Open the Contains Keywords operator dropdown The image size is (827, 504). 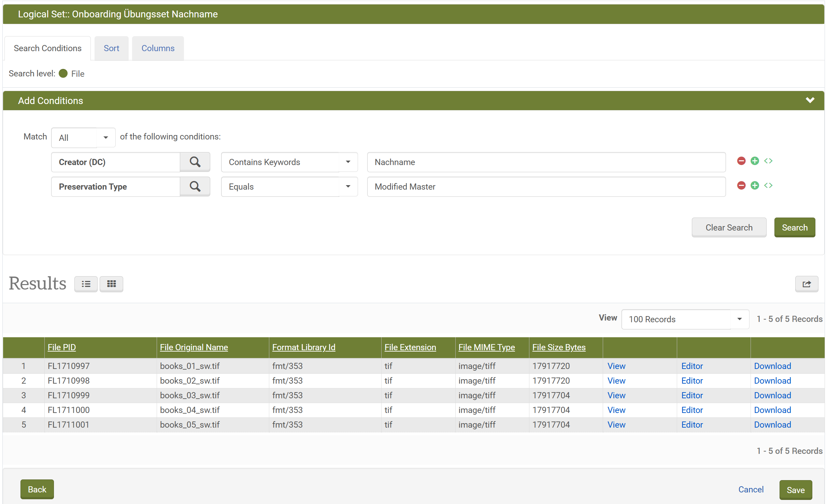tap(289, 162)
